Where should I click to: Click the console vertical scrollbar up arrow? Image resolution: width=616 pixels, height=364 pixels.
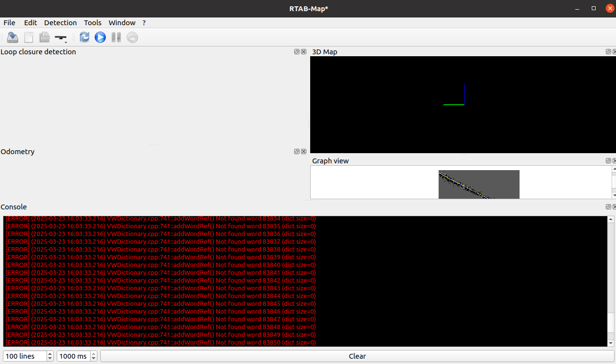[x=611, y=220]
